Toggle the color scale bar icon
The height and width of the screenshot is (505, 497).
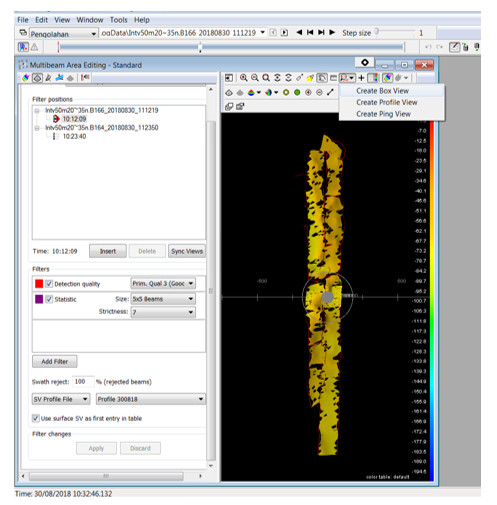(x=373, y=78)
